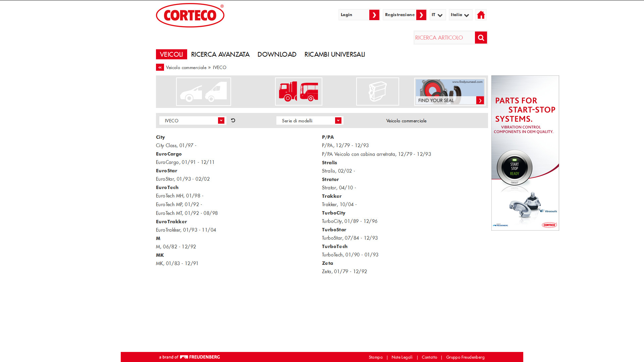Viewport: 644px width, 362px height.
Task: Open EuroTech MH, 01/98 model
Action: [x=180, y=196]
